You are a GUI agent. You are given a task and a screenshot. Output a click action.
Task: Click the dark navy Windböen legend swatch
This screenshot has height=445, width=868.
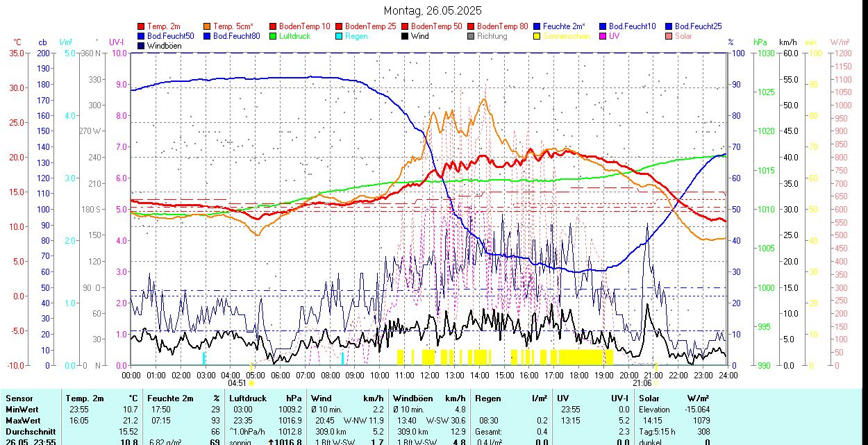(x=141, y=46)
